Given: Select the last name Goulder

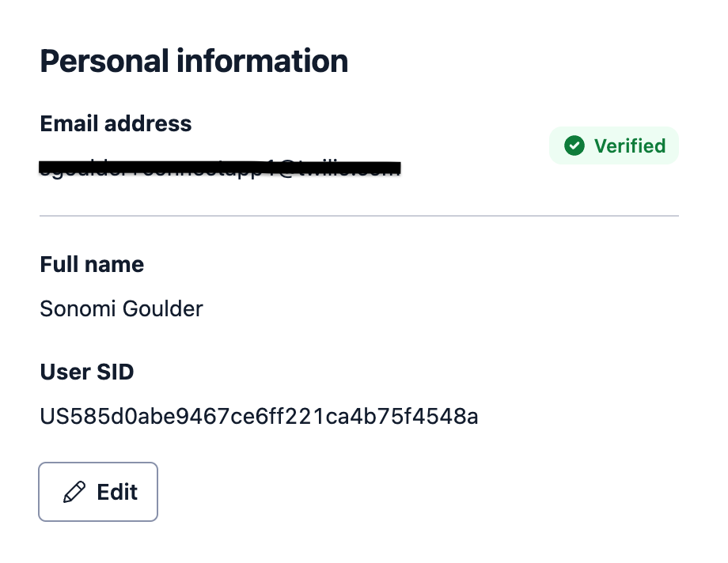Looking at the screenshot, I should pyautogui.click(x=162, y=308).
